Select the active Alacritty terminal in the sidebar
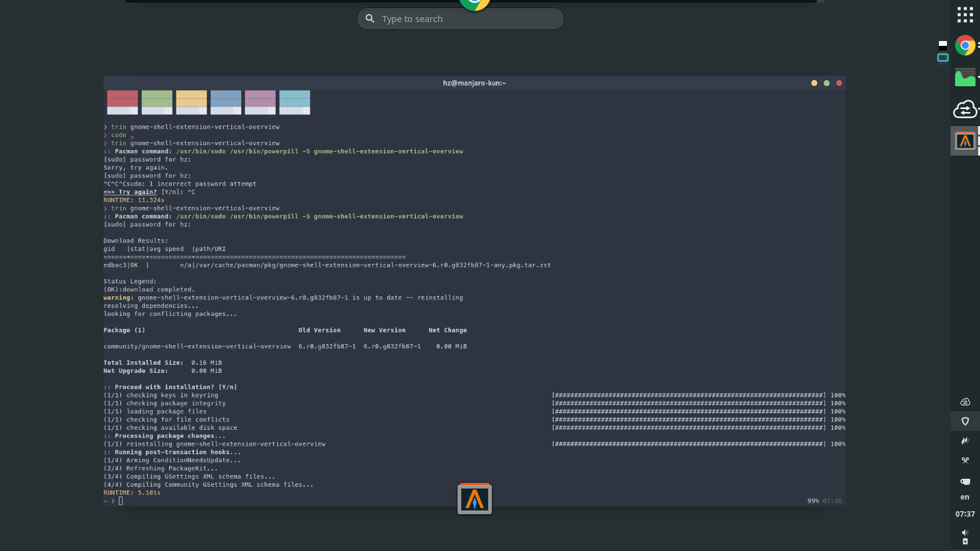 pos(965,140)
